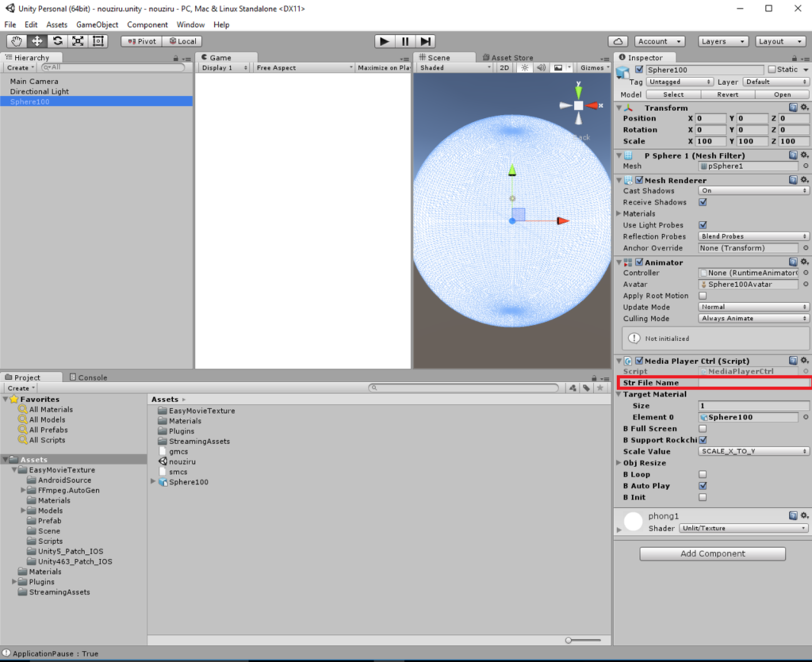Viewport: 812px width, 662px height.
Task: Expand the Obj Resize section
Action: (619, 463)
